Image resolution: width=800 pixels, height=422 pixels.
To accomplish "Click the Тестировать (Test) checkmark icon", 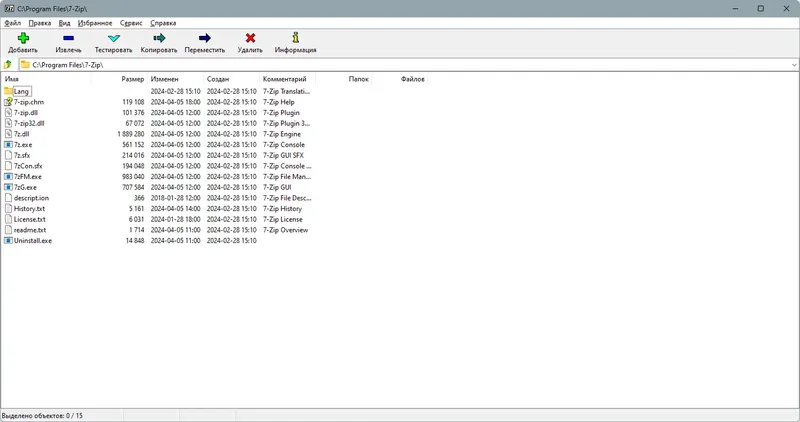I will 114,38.
